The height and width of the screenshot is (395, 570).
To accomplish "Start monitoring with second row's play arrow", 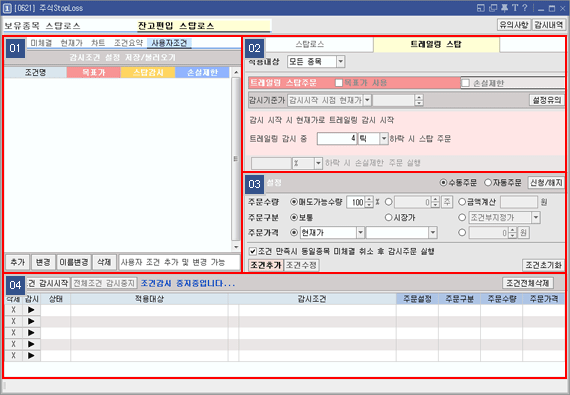I will point(31,321).
